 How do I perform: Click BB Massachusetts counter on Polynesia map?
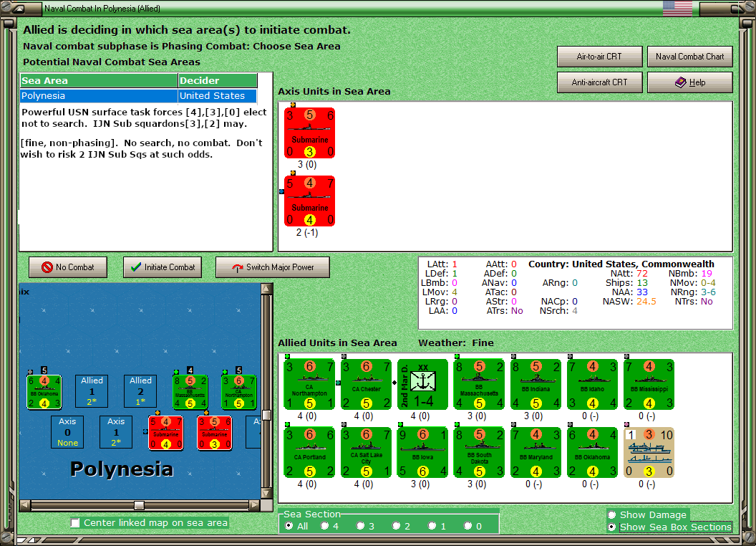click(190, 392)
